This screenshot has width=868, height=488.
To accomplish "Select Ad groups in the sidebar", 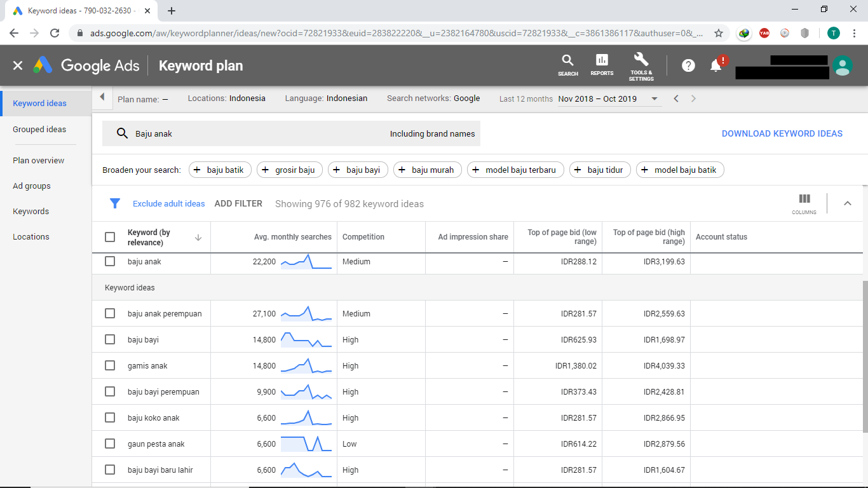I will coord(31,186).
